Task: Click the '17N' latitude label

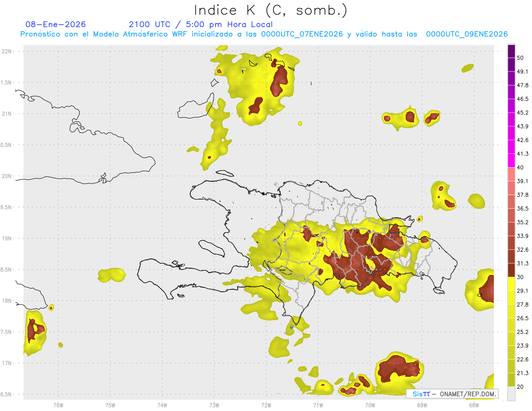Action: (7, 363)
